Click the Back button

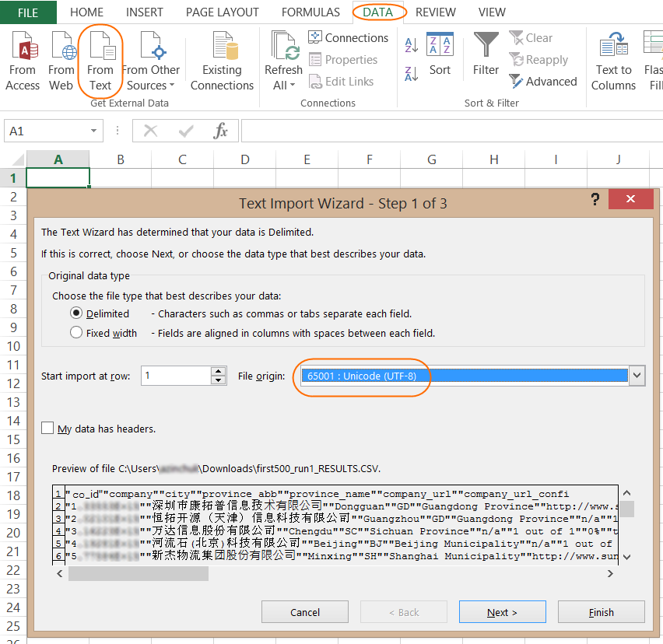404,612
